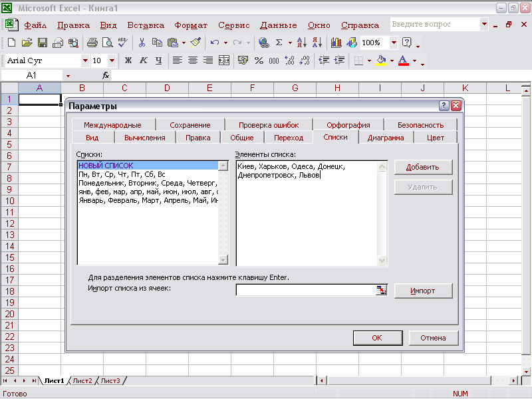Sort descending with Я-A icon
532x399 pixels.
[317, 43]
